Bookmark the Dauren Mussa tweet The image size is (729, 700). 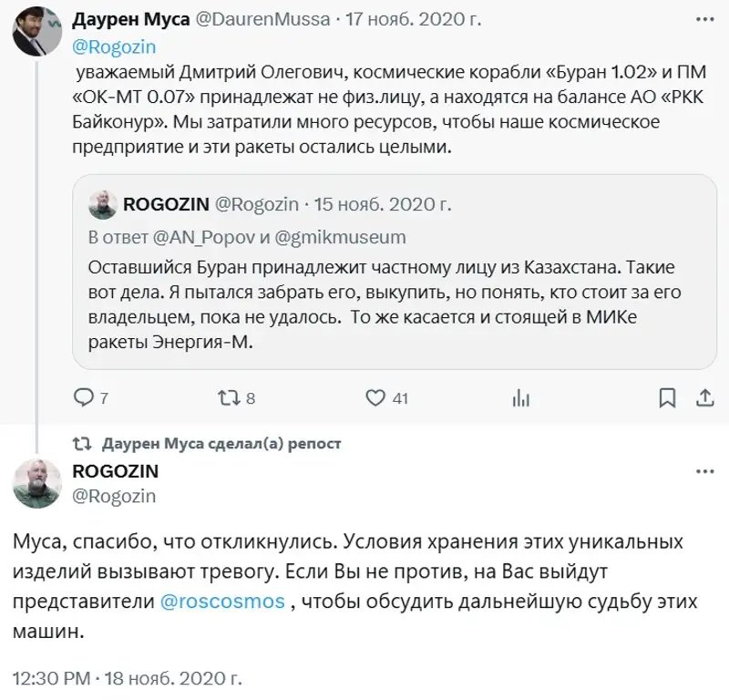pyautogui.click(x=668, y=398)
